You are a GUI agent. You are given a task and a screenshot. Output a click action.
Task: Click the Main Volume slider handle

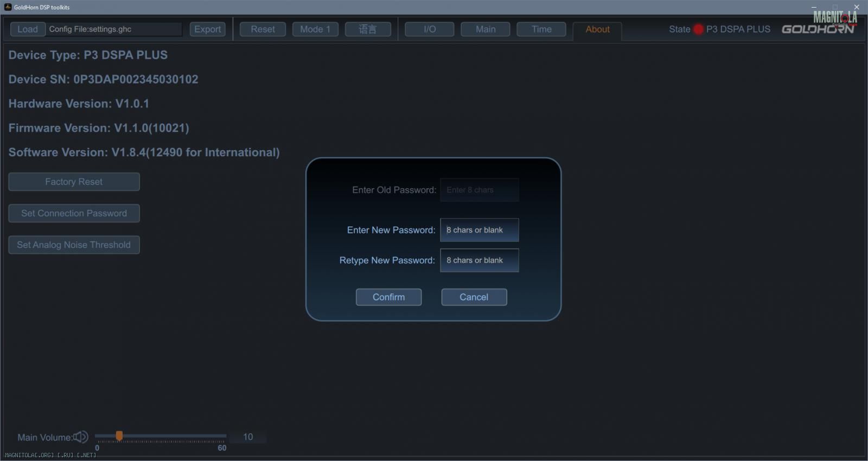coord(119,436)
